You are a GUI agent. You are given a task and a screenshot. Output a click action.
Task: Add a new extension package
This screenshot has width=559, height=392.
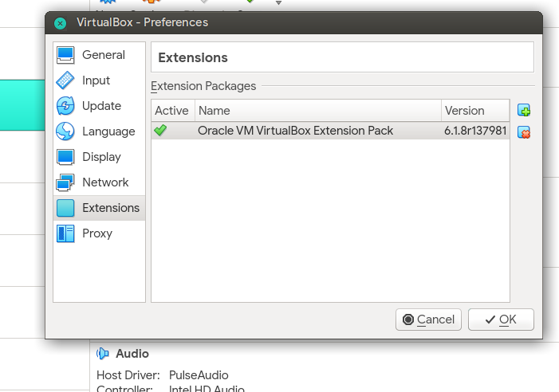pos(524,111)
